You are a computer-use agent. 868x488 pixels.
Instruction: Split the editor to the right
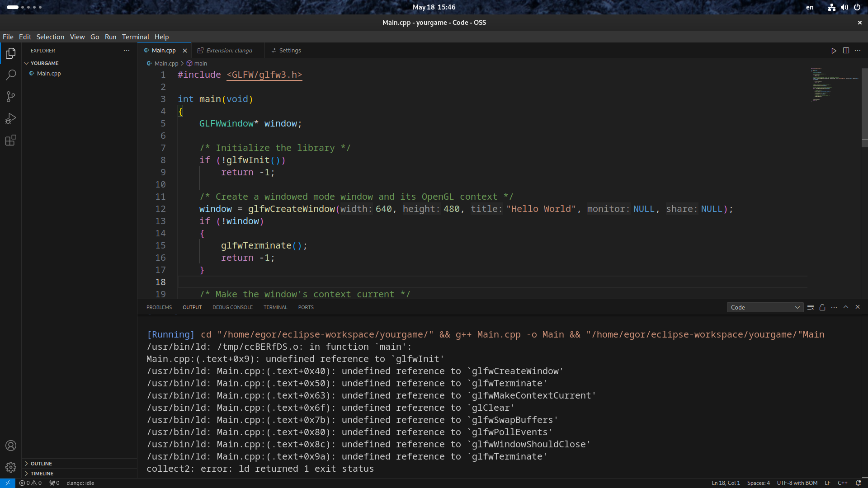point(846,51)
